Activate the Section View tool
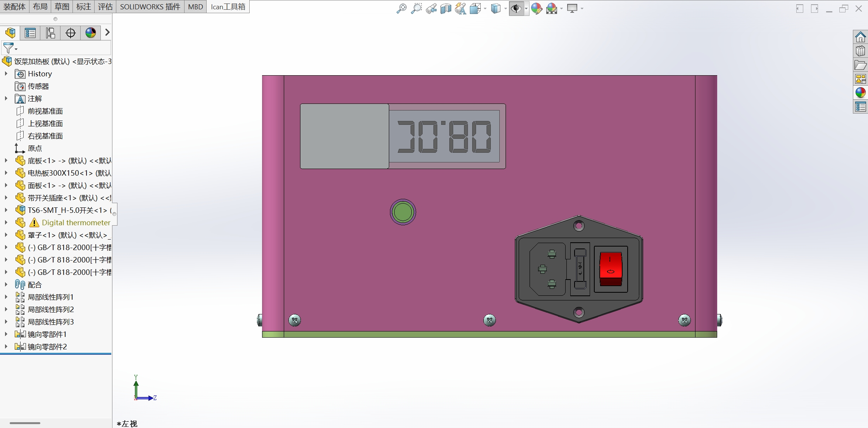The height and width of the screenshot is (428, 868). coord(445,8)
